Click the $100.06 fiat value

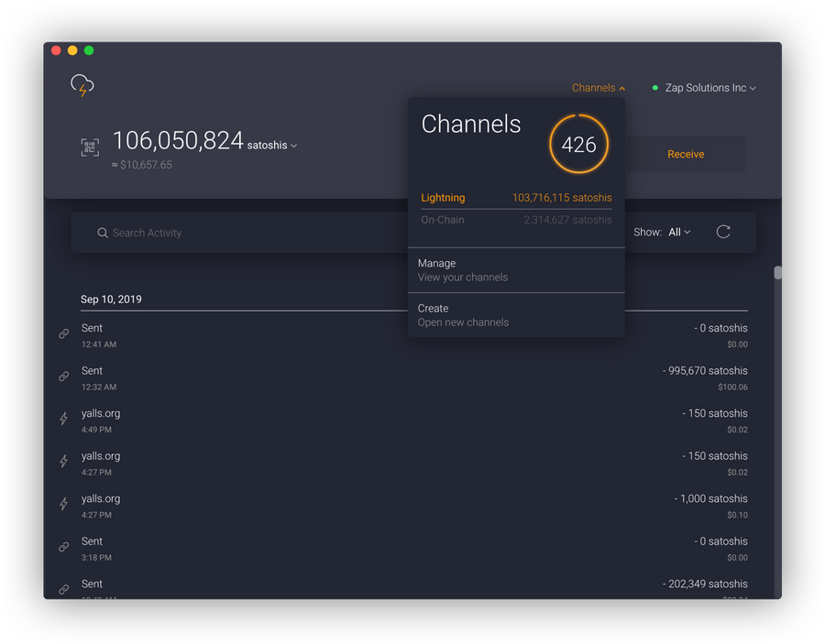[x=732, y=387]
